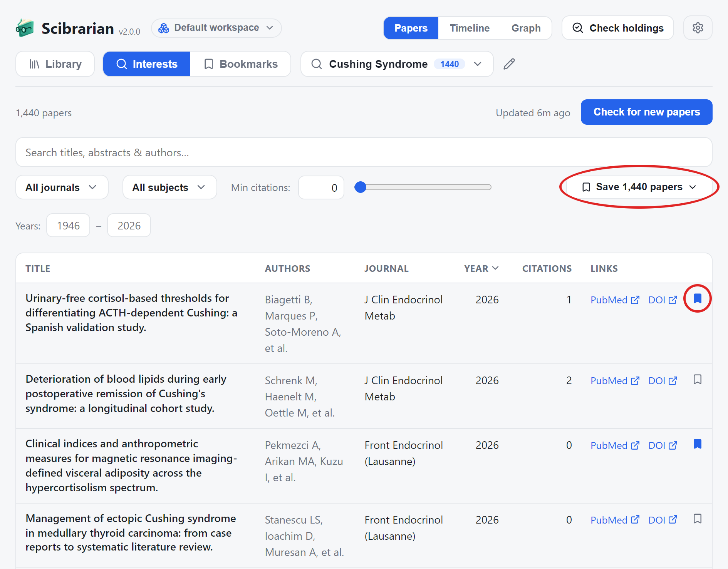Viewport: 728px width, 569px height.
Task: Open DOI link for Clinical indices paper
Action: click(663, 445)
